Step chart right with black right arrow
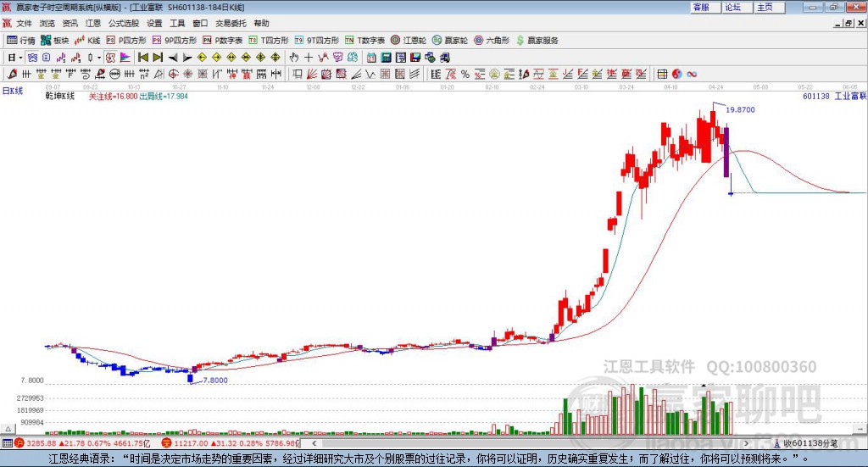The image size is (868, 467). (187, 58)
